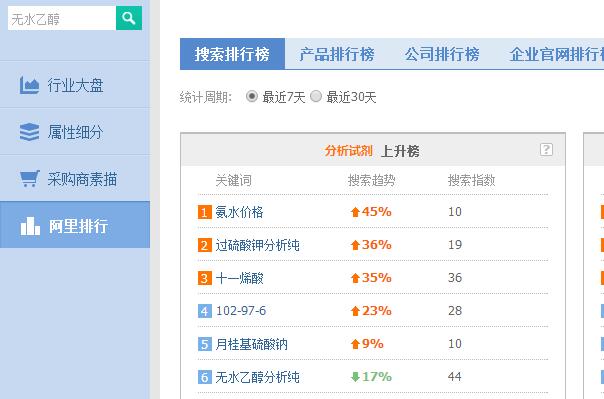Click search index 28 for 102-97-6

tap(455, 310)
